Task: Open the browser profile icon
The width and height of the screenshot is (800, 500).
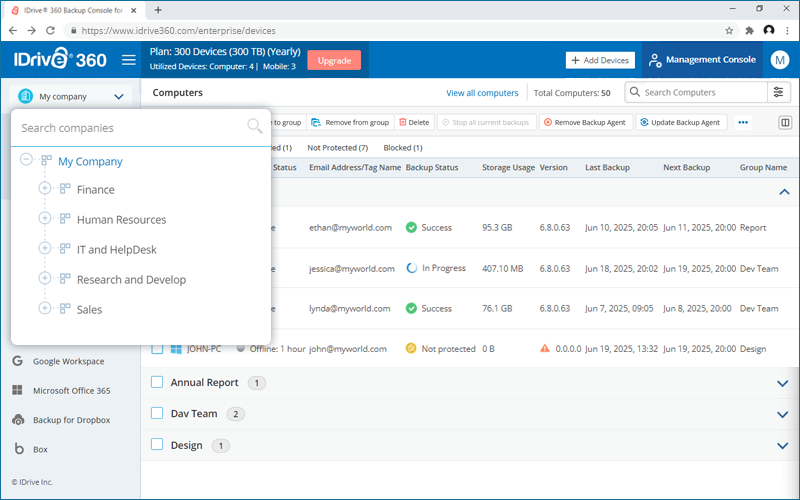Action: (x=769, y=31)
